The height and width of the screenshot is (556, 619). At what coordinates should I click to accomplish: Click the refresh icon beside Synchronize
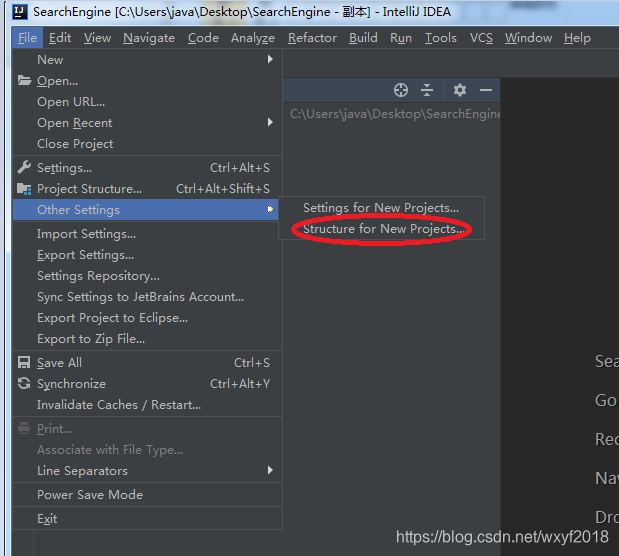click(x=24, y=383)
